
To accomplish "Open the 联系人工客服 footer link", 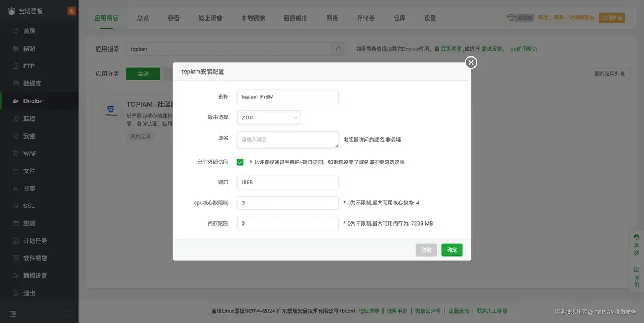I will [x=492, y=311].
